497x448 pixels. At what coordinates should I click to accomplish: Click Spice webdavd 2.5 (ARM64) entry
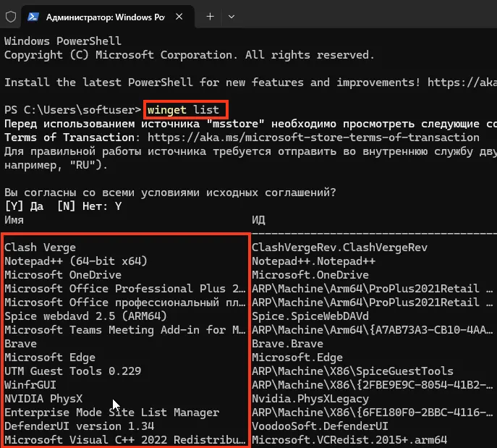pos(85,316)
